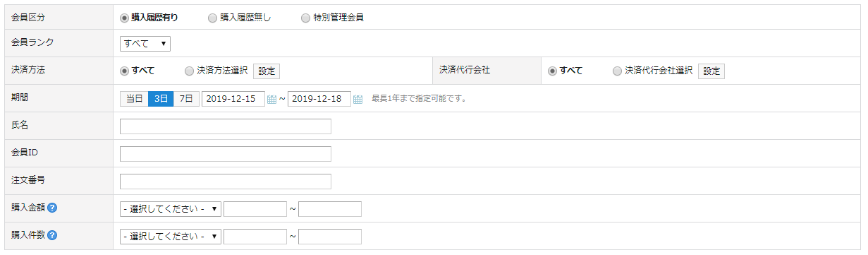Select the 3日 period option
The width and height of the screenshot is (868, 255).
point(161,99)
